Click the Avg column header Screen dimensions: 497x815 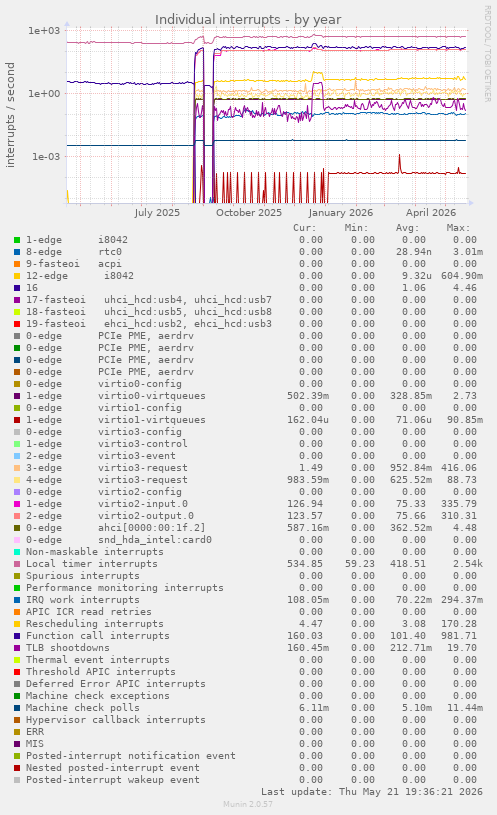point(407,228)
